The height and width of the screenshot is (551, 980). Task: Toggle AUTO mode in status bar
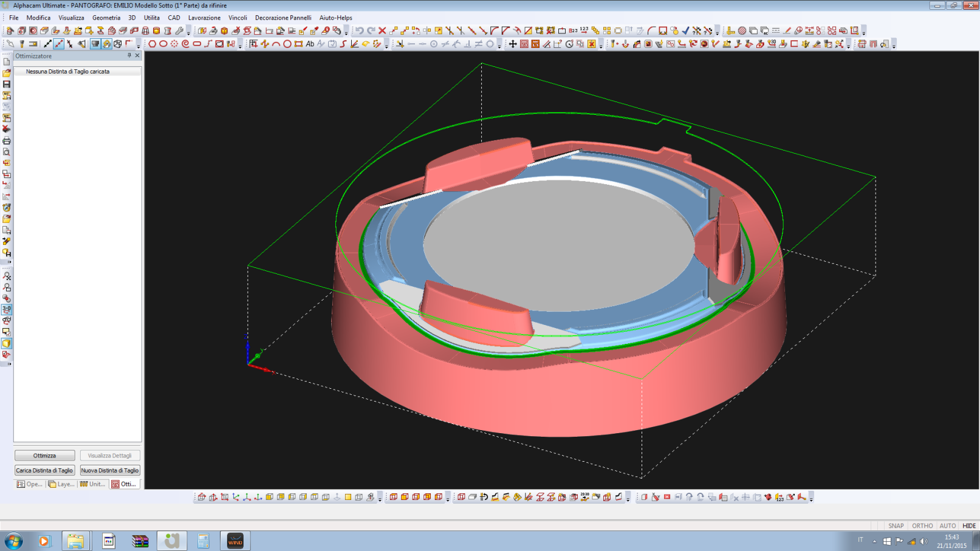pos(947,526)
